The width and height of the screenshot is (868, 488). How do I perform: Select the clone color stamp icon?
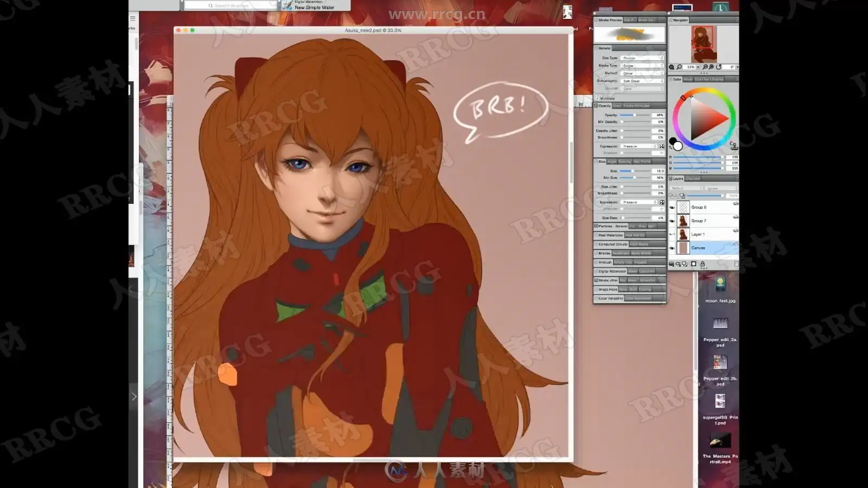(x=733, y=145)
